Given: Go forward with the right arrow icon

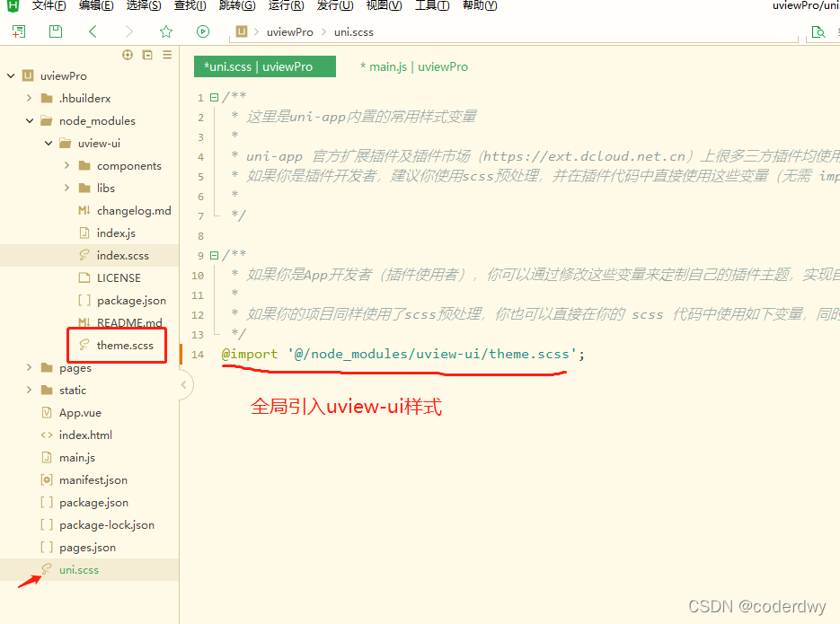Looking at the screenshot, I should coord(128,31).
